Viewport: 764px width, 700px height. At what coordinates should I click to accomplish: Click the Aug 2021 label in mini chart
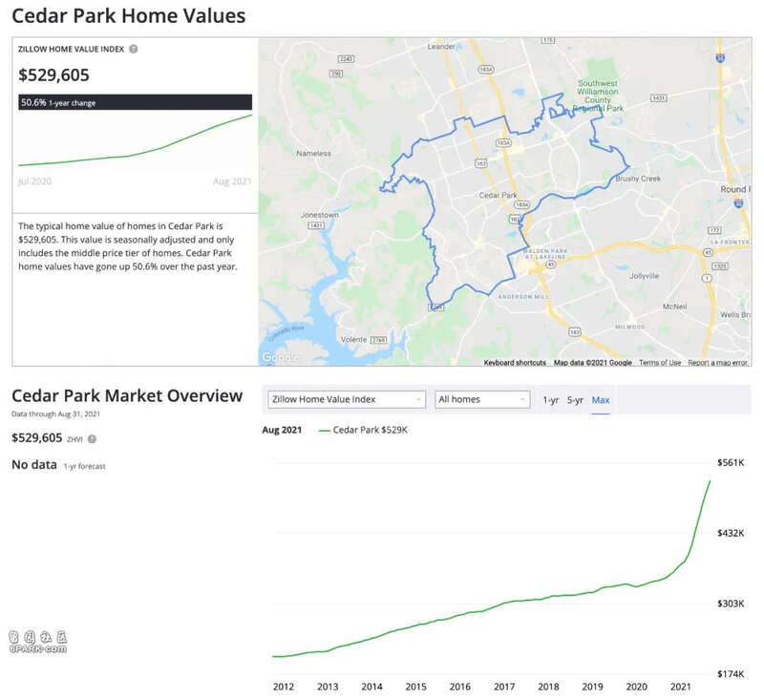point(232,181)
